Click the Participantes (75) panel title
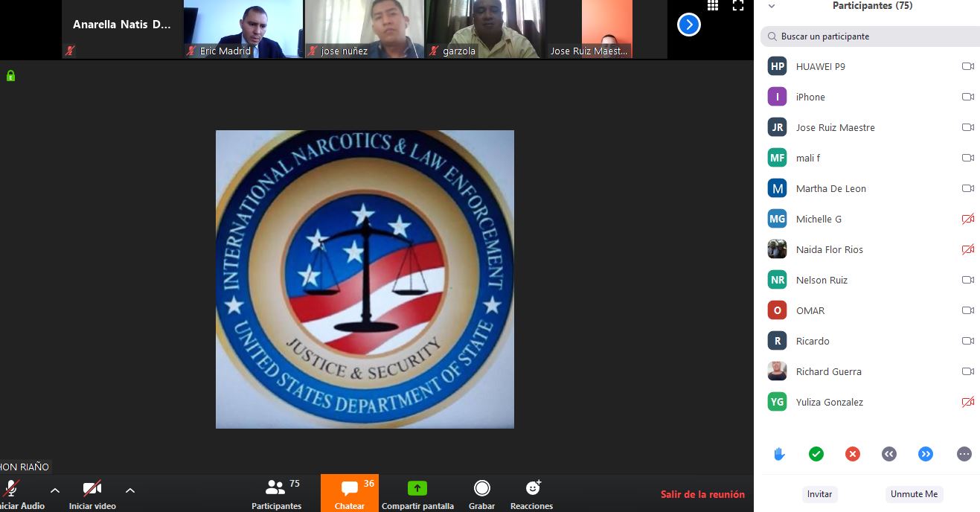Screen dimensions: 980x512 [x=873, y=6]
